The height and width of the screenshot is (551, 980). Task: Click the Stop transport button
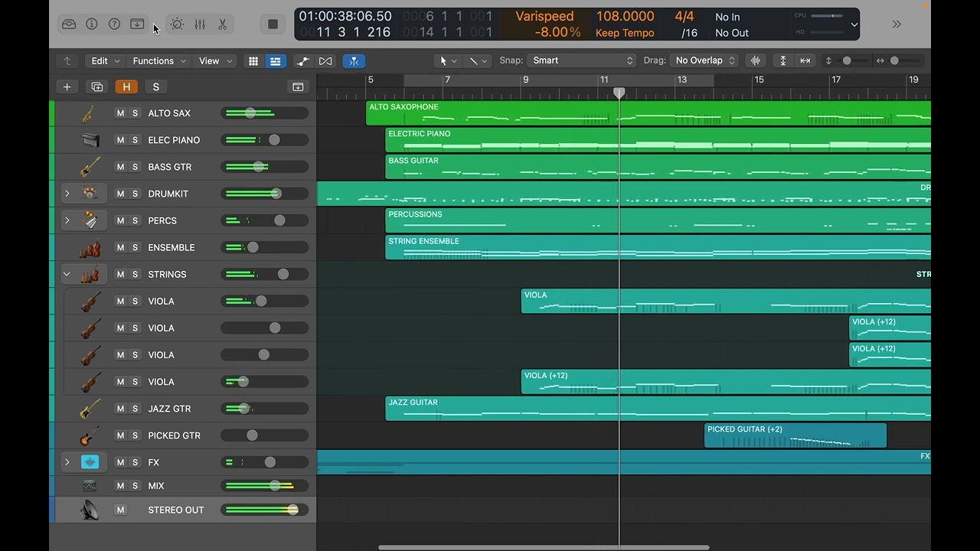pyautogui.click(x=273, y=24)
